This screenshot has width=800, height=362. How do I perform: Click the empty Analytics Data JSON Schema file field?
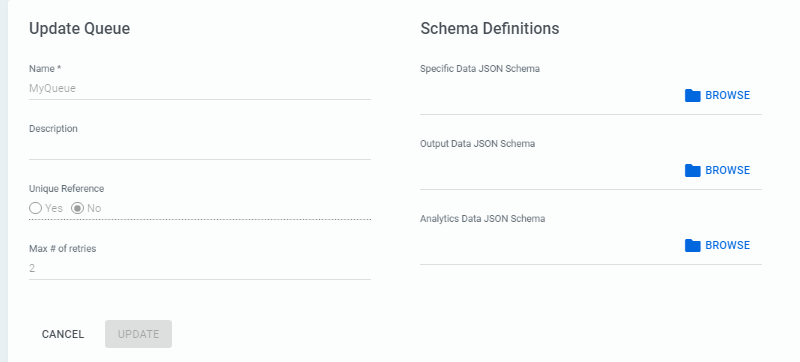[548, 245]
